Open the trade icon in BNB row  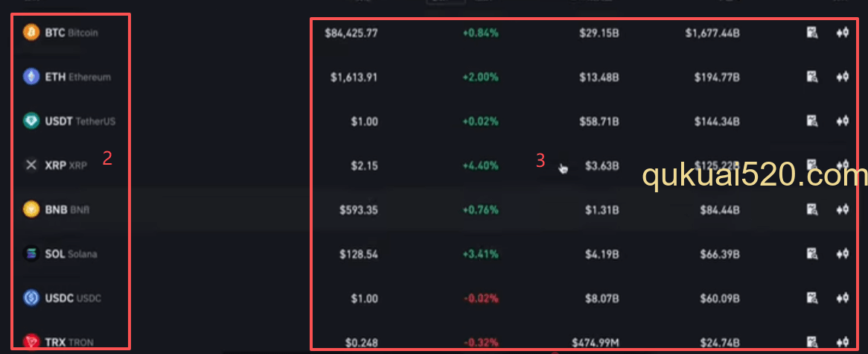click(842, 209)
